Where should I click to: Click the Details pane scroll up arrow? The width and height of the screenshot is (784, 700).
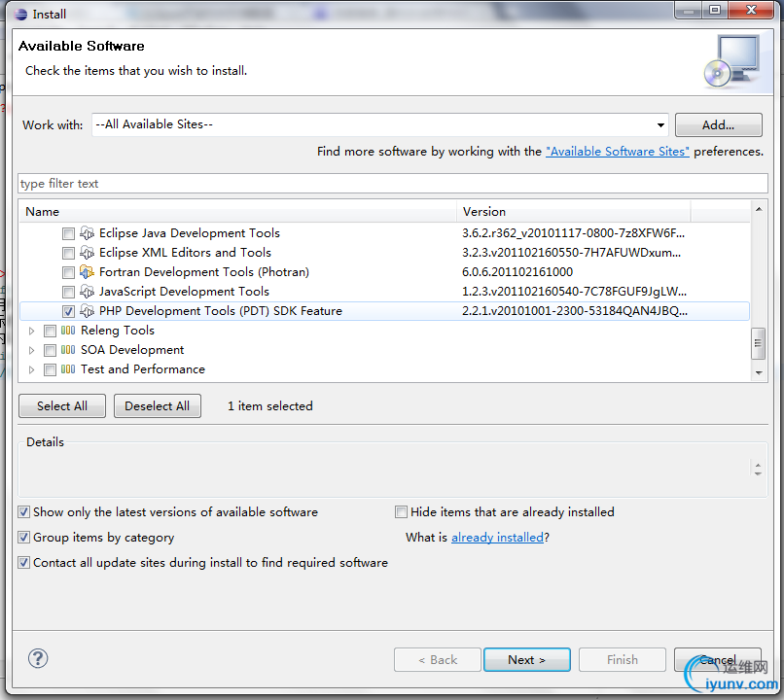point(758,465)
